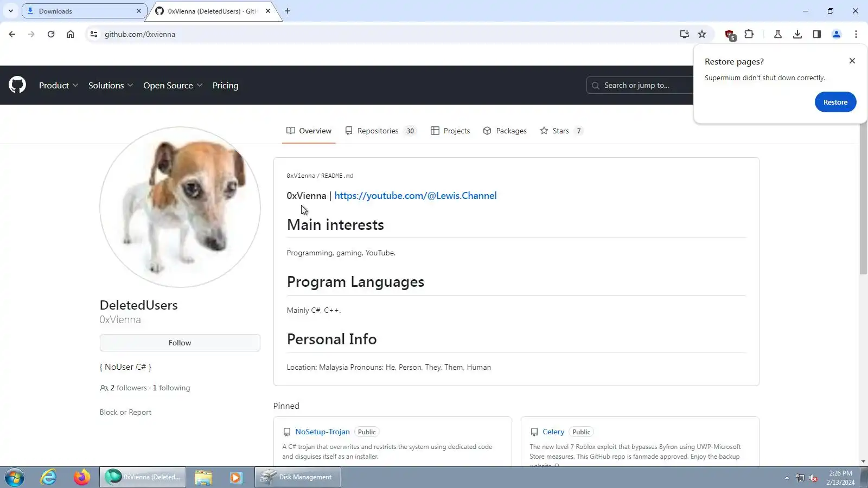Open the browser home page
The image size is (868, 488).
(x=71, y=34)
